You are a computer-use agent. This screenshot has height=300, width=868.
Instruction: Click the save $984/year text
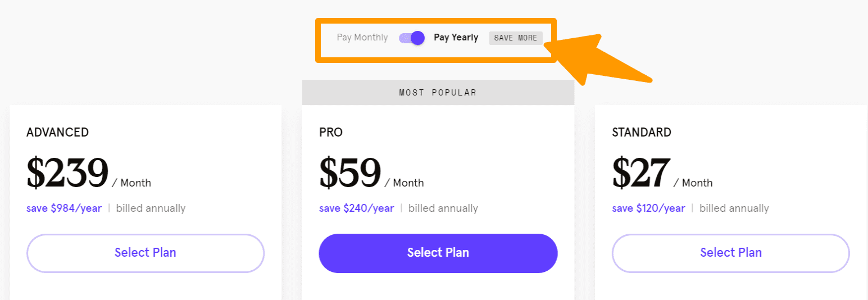tap(64, 208)
